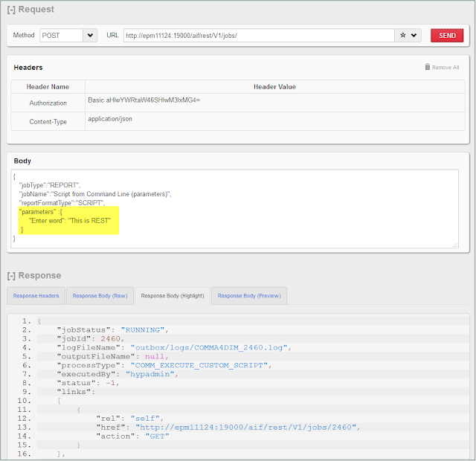Click the POST method field
476x461 pixels.
coord(61,36)
